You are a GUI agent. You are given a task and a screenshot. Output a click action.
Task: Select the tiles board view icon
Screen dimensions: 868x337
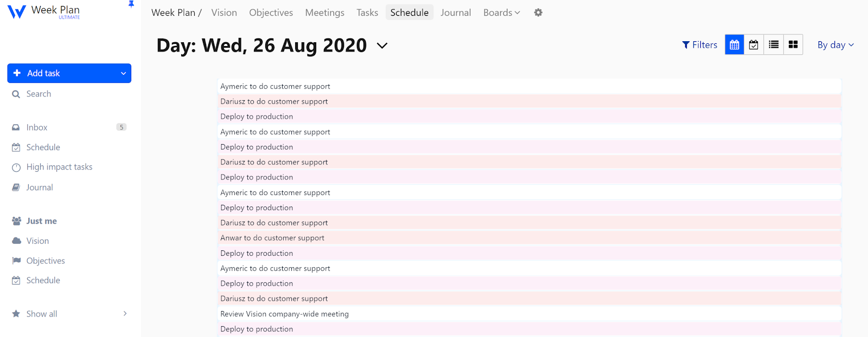[793, 45]
